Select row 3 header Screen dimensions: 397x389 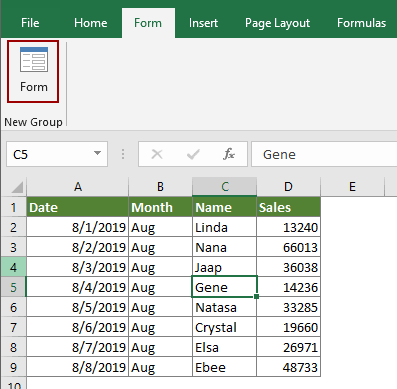coord(14,247)
